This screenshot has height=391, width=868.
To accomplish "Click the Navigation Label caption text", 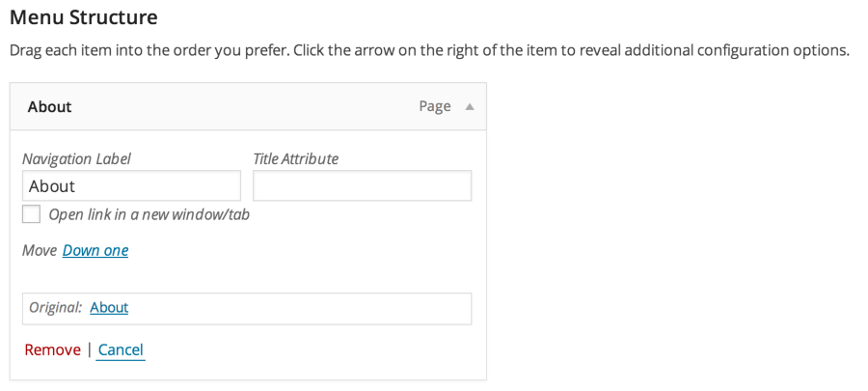I will pos(76,159).
